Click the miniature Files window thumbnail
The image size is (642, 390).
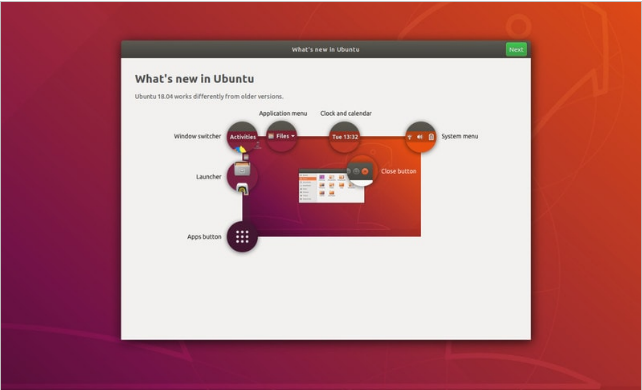tap(331, 186)
